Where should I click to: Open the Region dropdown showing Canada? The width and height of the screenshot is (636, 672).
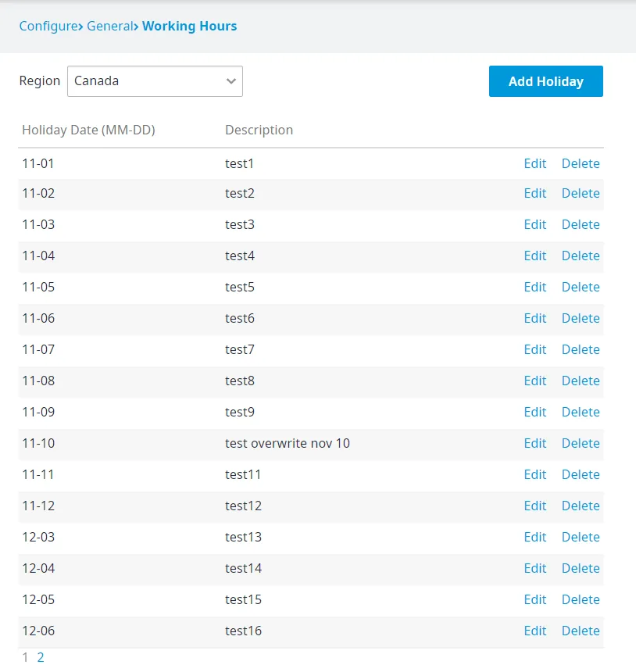click(x=155, y=81)
